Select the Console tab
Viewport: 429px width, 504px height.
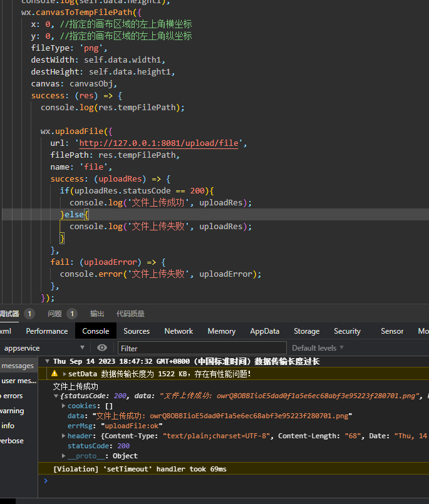coord(96,331)
